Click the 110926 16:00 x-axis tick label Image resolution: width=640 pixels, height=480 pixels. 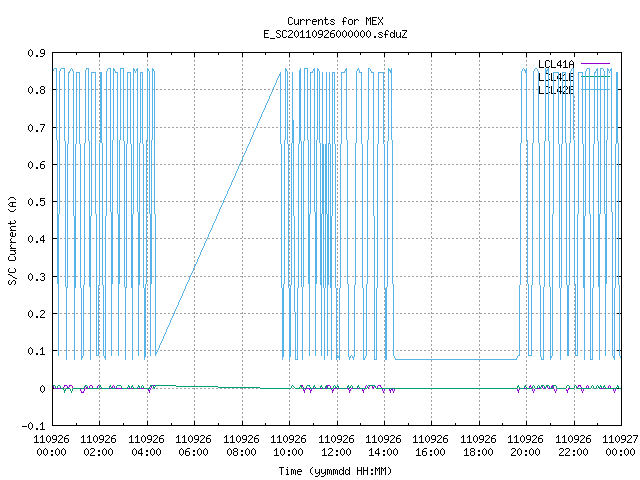pos(431,445)
